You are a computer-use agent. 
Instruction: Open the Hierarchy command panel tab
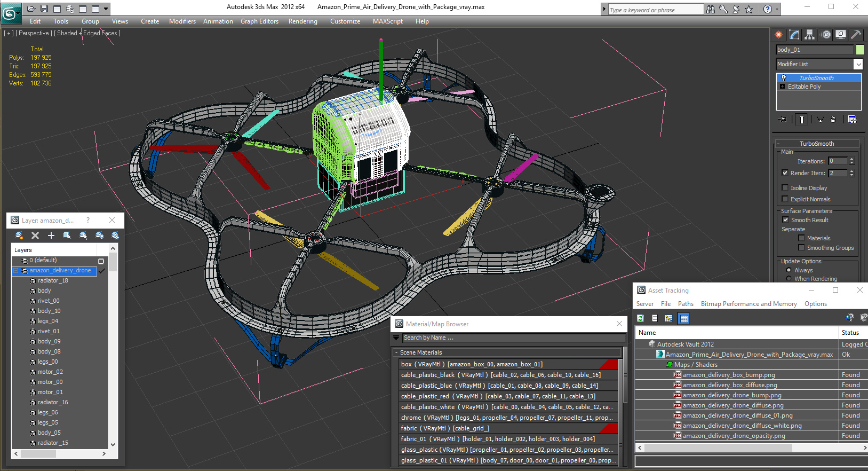[x=810, y=35]
